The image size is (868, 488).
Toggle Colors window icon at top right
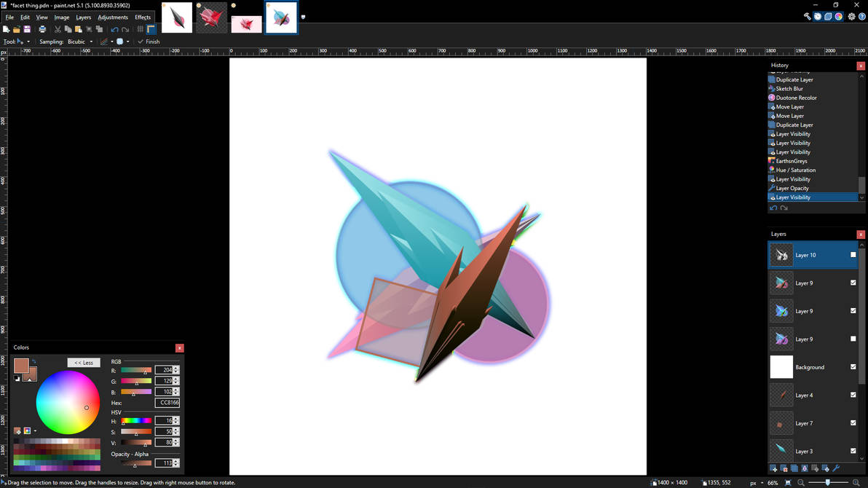839,17
